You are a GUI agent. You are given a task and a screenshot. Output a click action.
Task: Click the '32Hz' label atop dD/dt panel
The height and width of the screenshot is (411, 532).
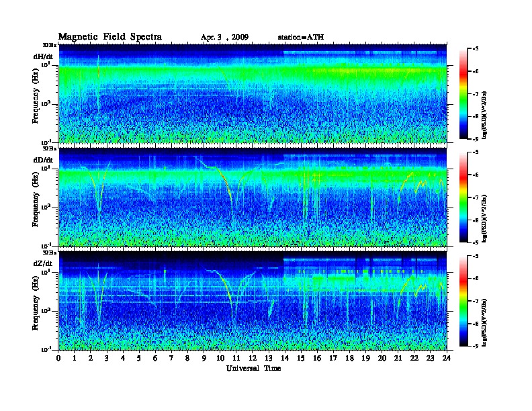(50, 148)
